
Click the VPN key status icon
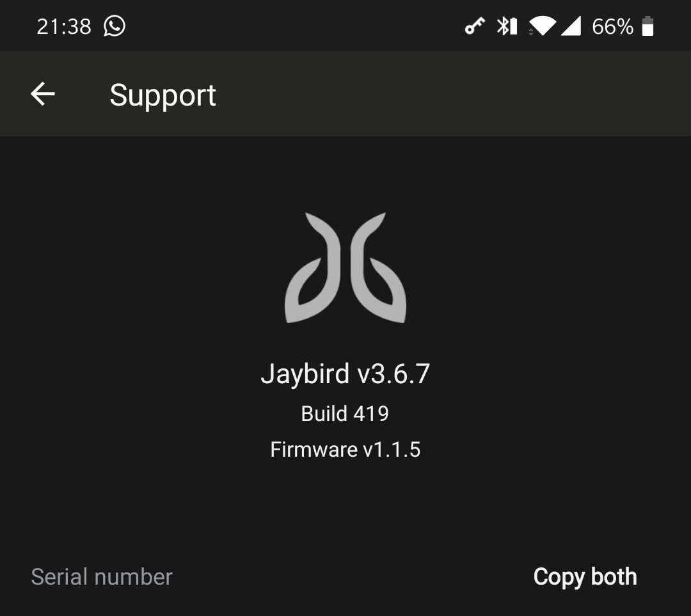(475, 26)
